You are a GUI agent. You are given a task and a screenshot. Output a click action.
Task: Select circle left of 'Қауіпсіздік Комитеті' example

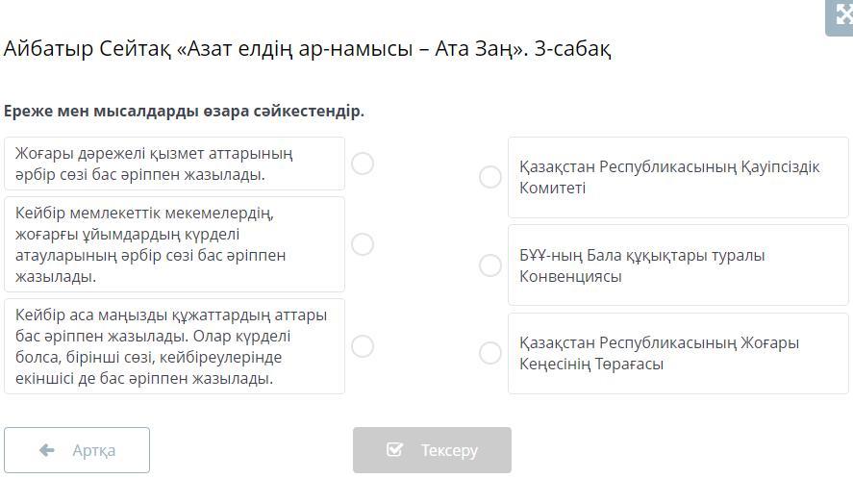click(490, 177)
